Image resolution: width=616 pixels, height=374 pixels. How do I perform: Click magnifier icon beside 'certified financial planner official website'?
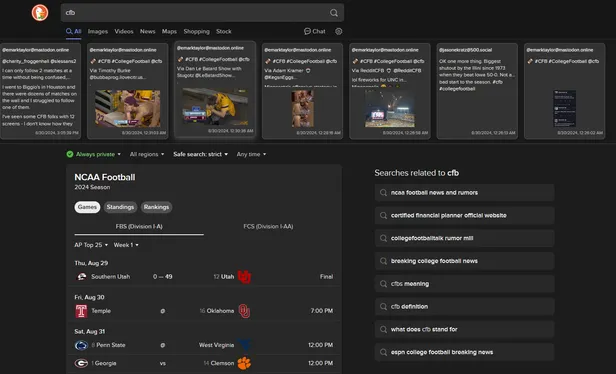(x=383, y=215)
